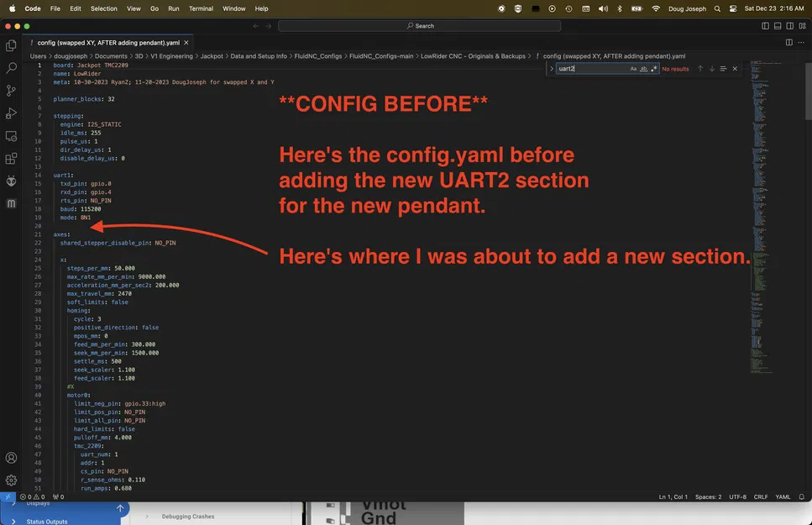This screenshot has width=812, height=525.
Task: Go forward with the navigation arrow
Action: pyautogui.click(x=268, y=26)
